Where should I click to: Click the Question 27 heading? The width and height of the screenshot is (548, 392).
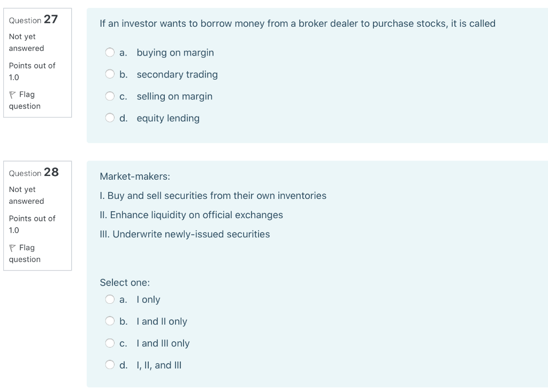tap(34, 20)
